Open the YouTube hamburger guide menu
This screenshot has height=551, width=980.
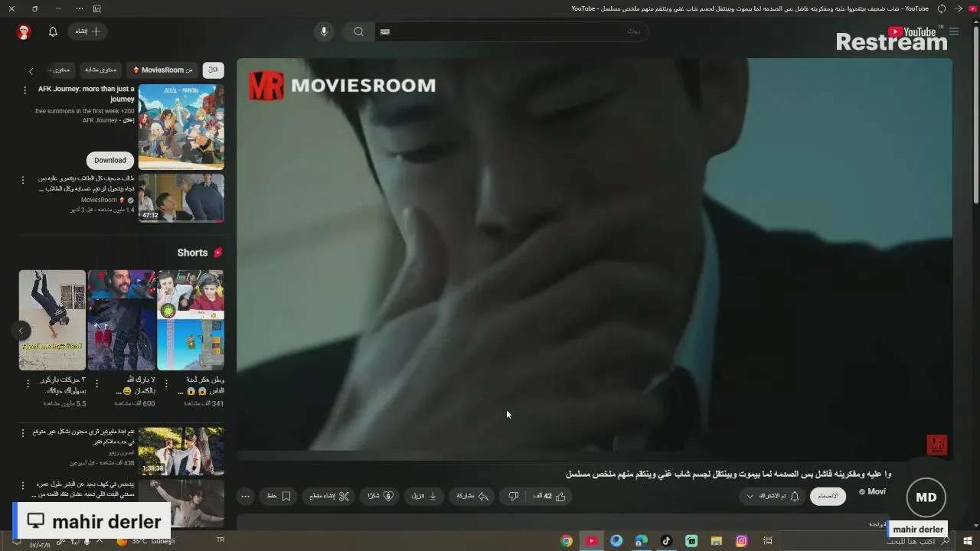[x=954, y=31]
